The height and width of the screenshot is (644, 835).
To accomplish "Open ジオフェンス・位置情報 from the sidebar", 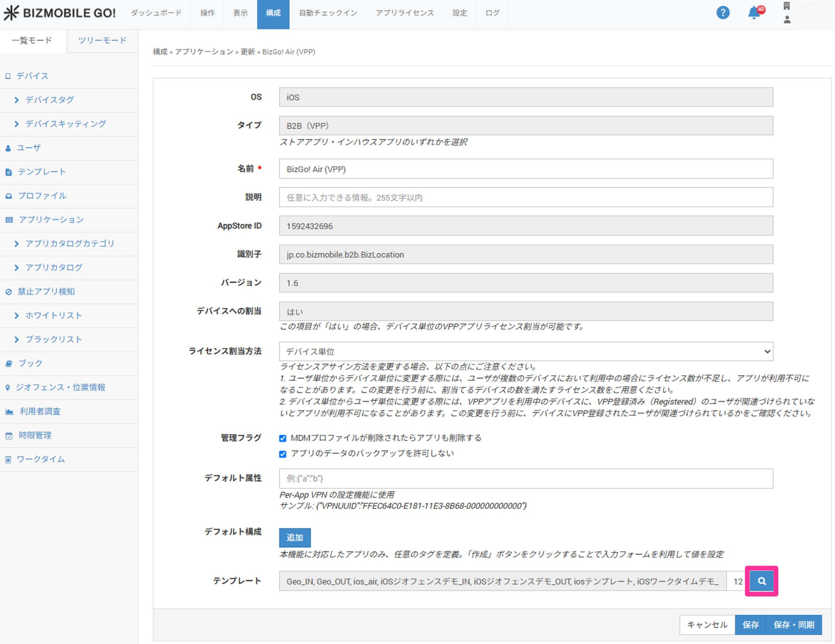I will point(60,387).
